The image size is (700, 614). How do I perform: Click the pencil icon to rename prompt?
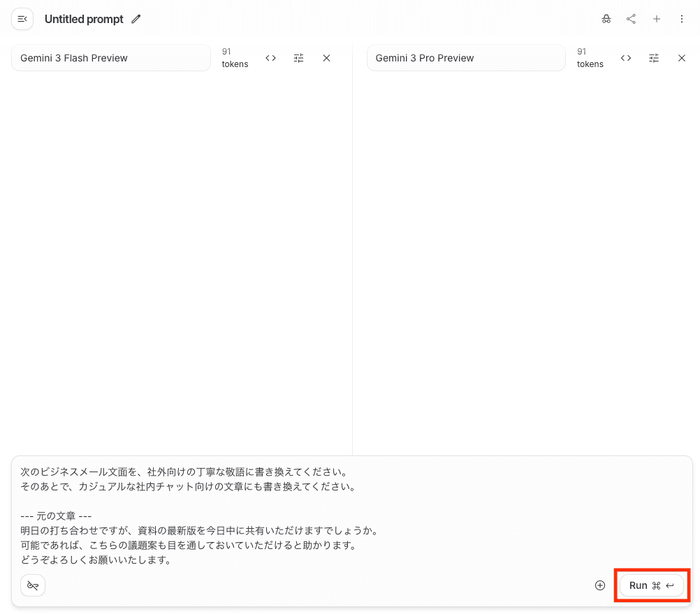[x=136, y=19]
